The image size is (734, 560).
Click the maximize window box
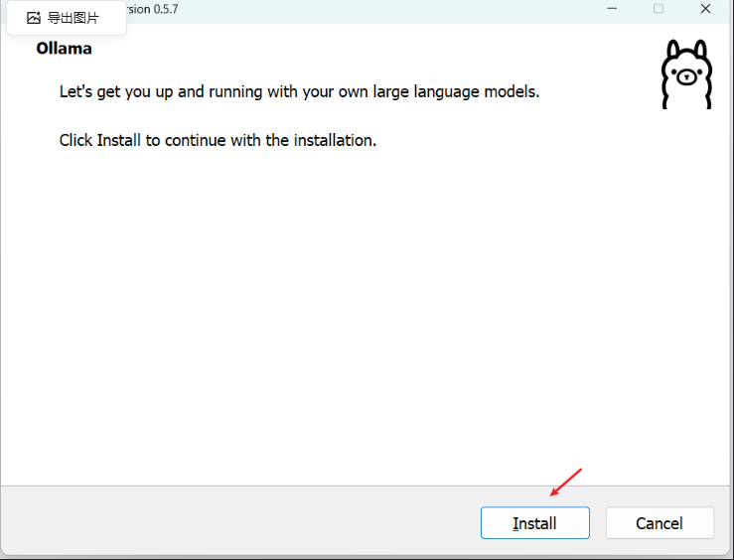pyautogui.click(x=658, y=9)
